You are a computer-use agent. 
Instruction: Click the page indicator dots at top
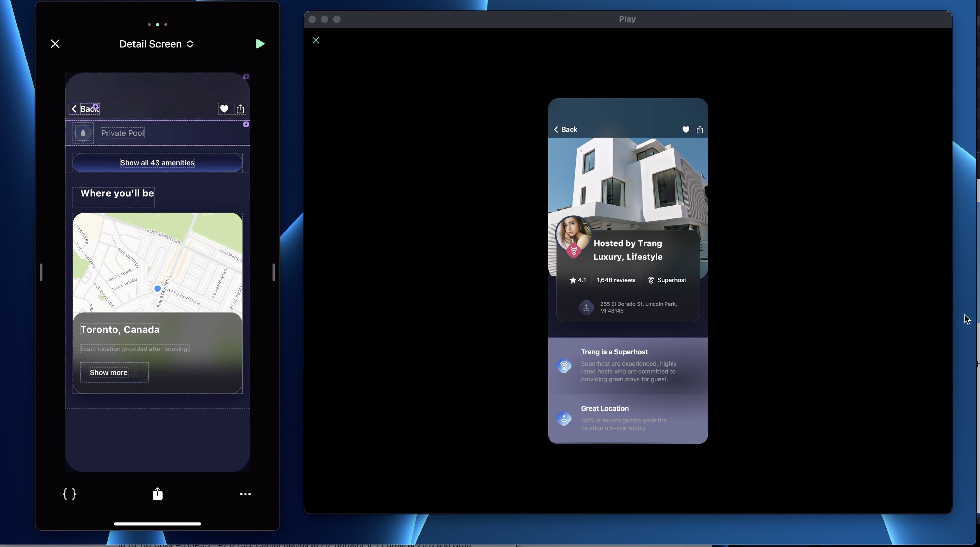click(x=157, y=24)
